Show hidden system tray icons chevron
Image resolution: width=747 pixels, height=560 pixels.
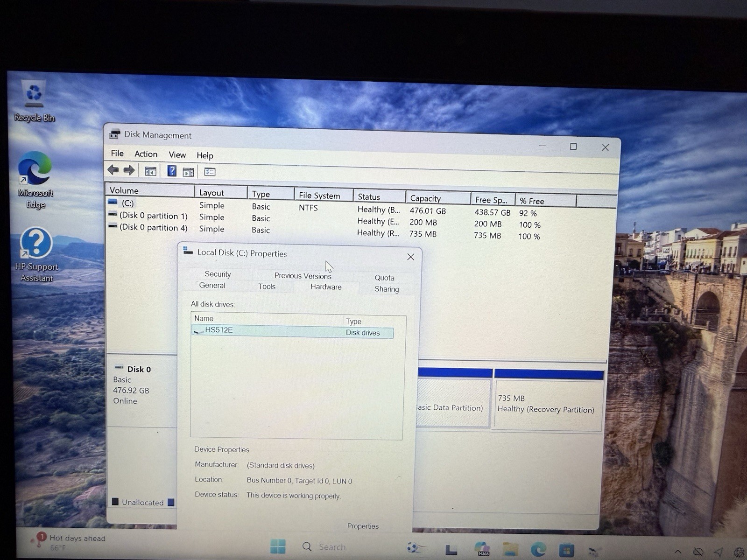click(677, 552)
